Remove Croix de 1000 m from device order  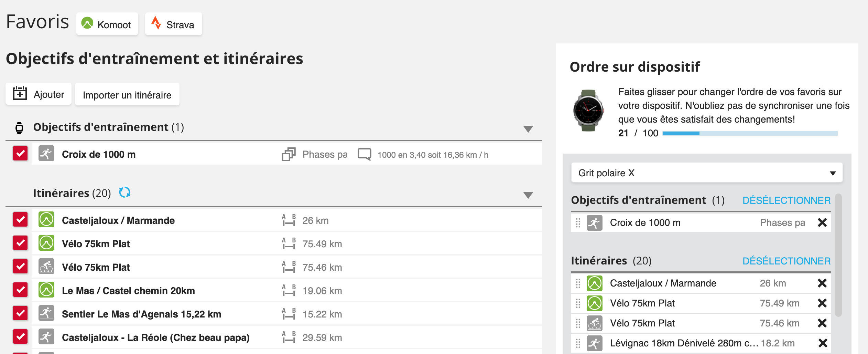(x=822, y=223)
